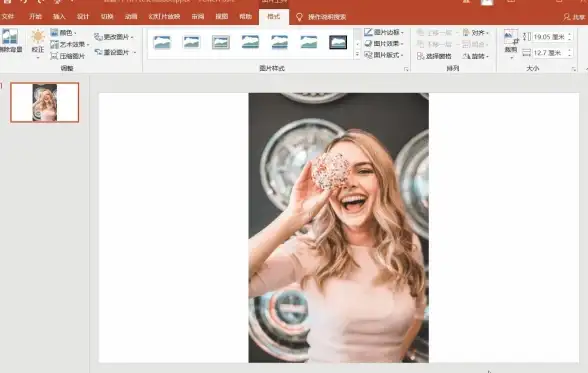Switch to the Animations (动画) tab
588x373 pixels.
tap(131, 16)
